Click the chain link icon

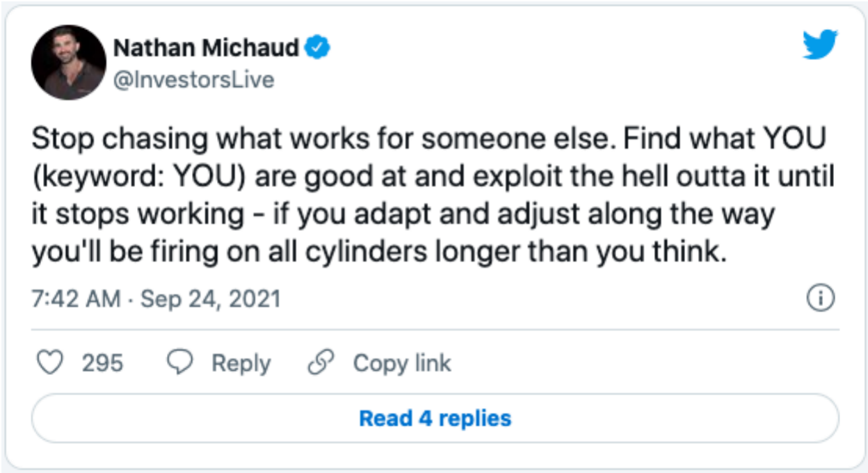pos(321,363)
